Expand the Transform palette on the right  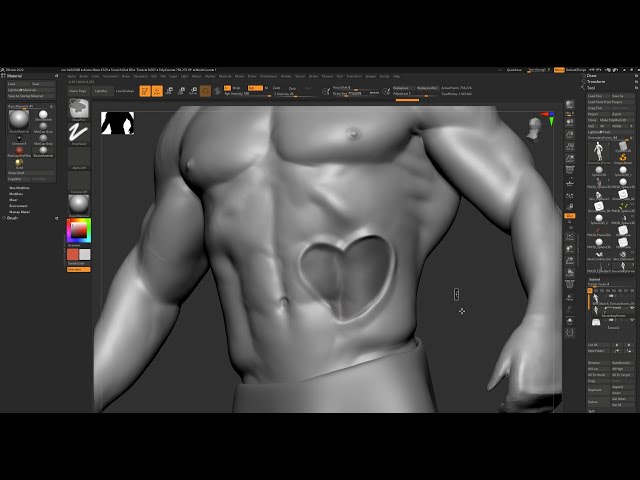tap(596, 82)
